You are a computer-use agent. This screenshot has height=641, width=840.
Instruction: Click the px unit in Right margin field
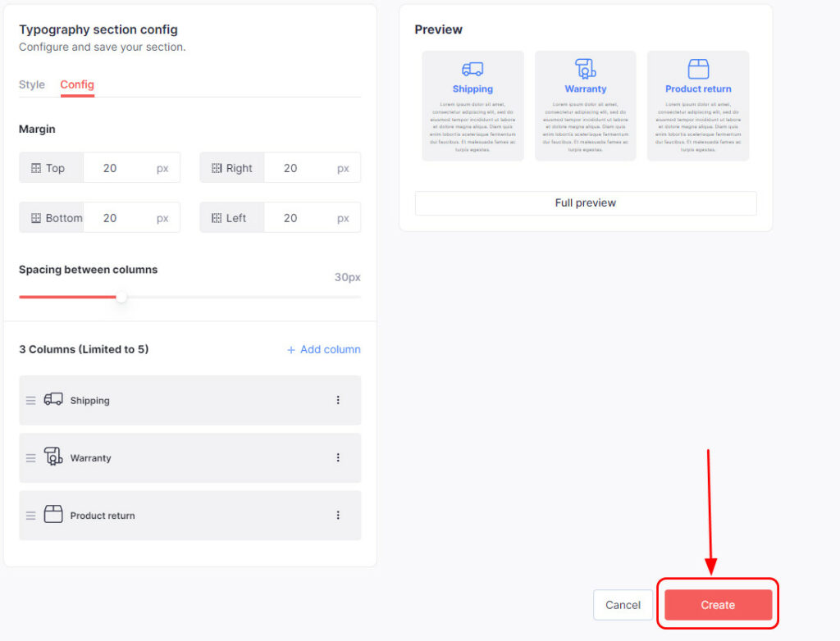point(343,169)
